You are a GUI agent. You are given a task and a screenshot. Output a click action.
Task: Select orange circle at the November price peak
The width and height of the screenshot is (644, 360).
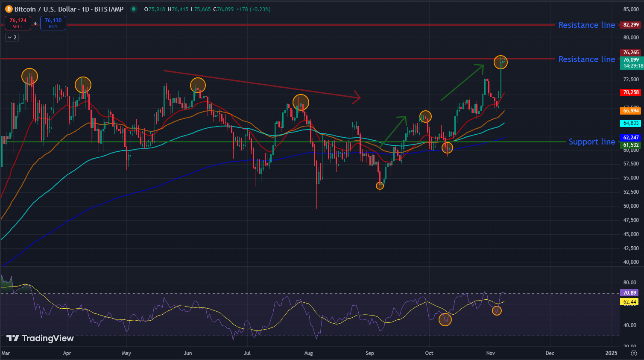click(x=501, y=62)
